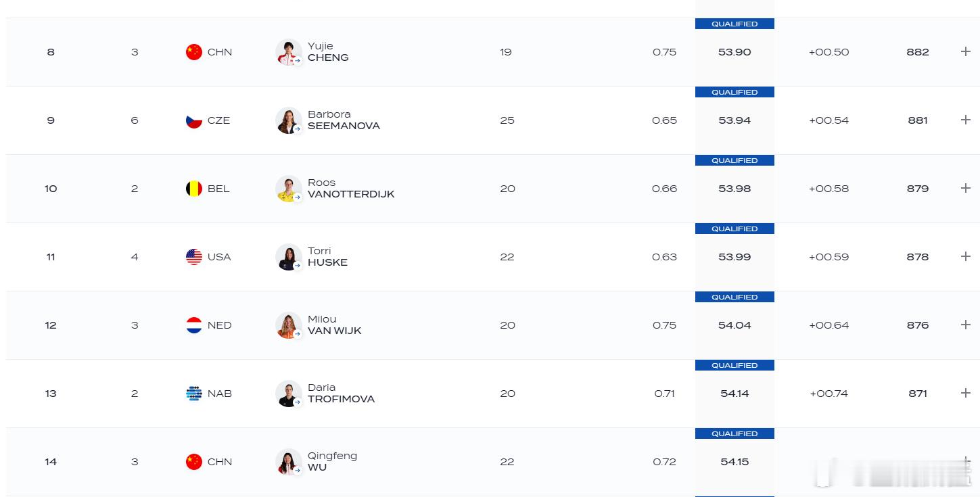Click QUALIFIED badge above time 53.99
Image resolution: width=980 pixels, height=497 pixels.
pyautogui.click(x=734, y=229)
